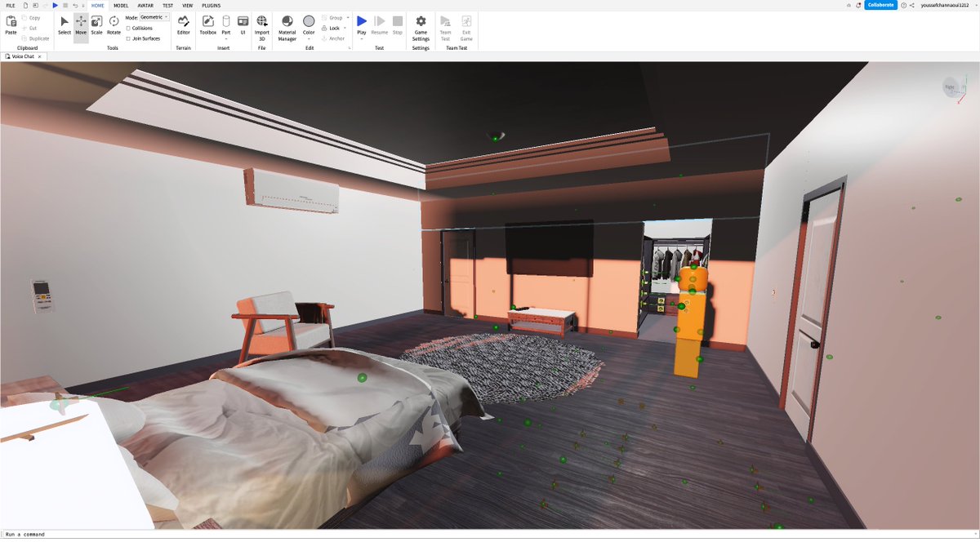Toggle Anchor on selection

coord(333,38)
